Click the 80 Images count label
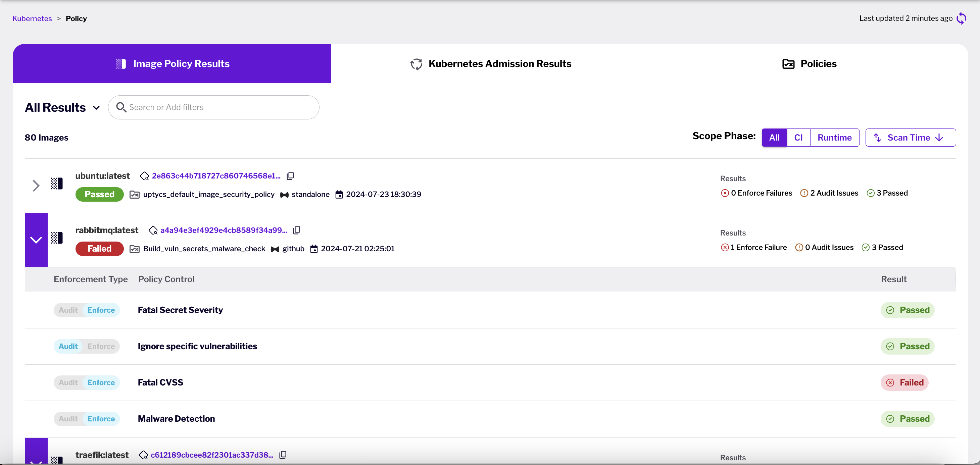This screenshot has width=980, height=465. (46, 138)
